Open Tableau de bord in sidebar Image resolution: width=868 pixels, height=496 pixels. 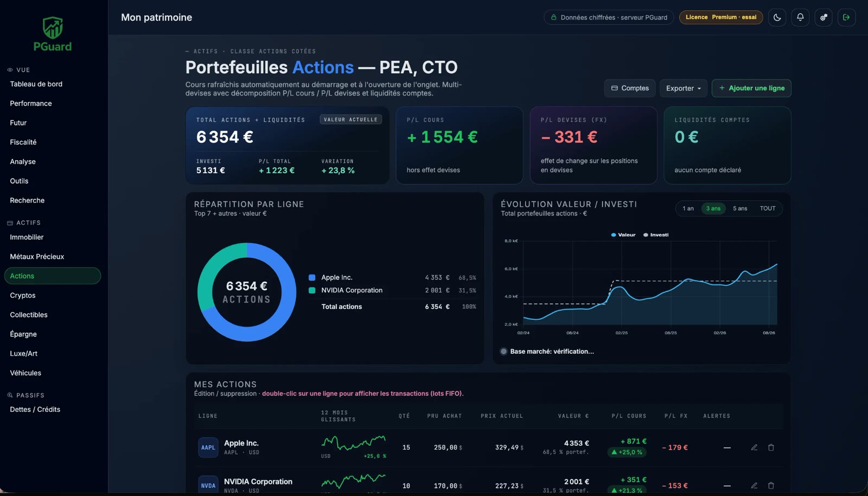[36, 84]
